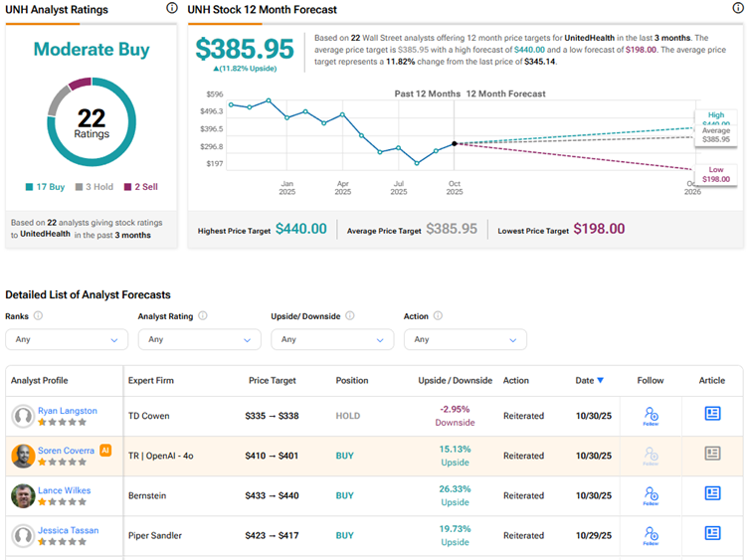
Task: Expand the Action dropdown filter
Action: click(465, 339)
